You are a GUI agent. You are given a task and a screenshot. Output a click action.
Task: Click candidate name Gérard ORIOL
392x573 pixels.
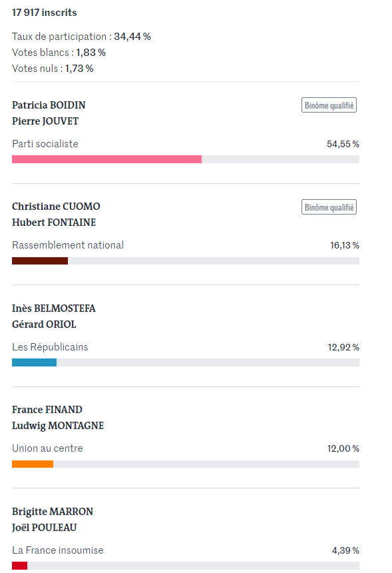coord(44,324)
